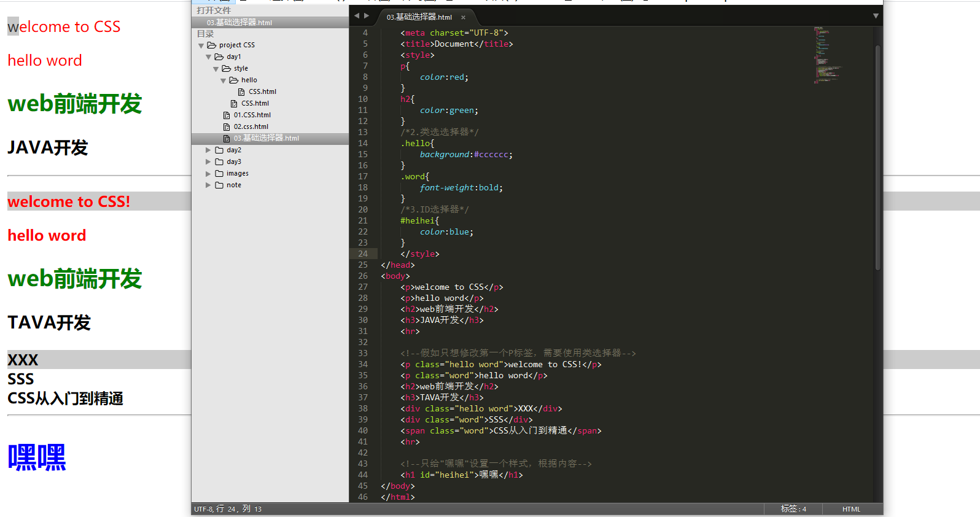Open 01.CSS.html in sidebar
The height and width of the screenshot is (517, 980).
(x=252, y=115)
